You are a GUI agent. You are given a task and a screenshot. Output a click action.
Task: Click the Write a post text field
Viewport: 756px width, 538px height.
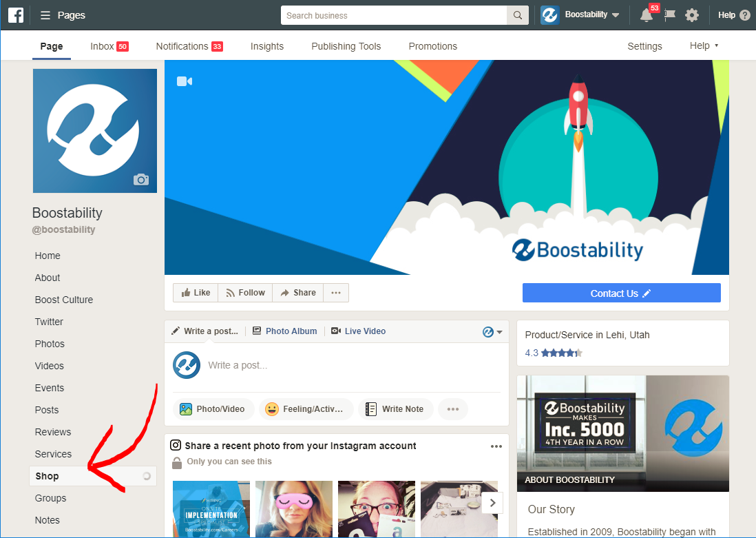tap(355, 365)
